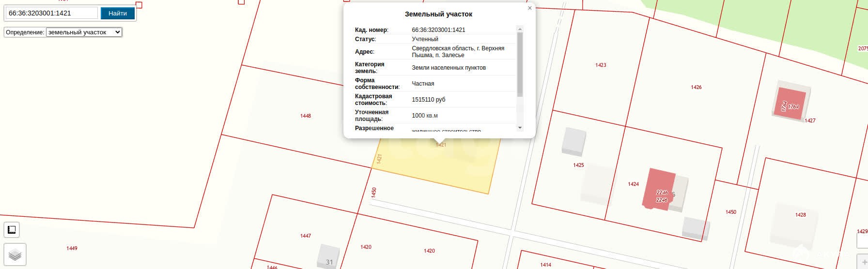Open the Определение type dropdown
The height and width of the screenshot is (269, 868).
pyautogui.click(x=84, y=32)
